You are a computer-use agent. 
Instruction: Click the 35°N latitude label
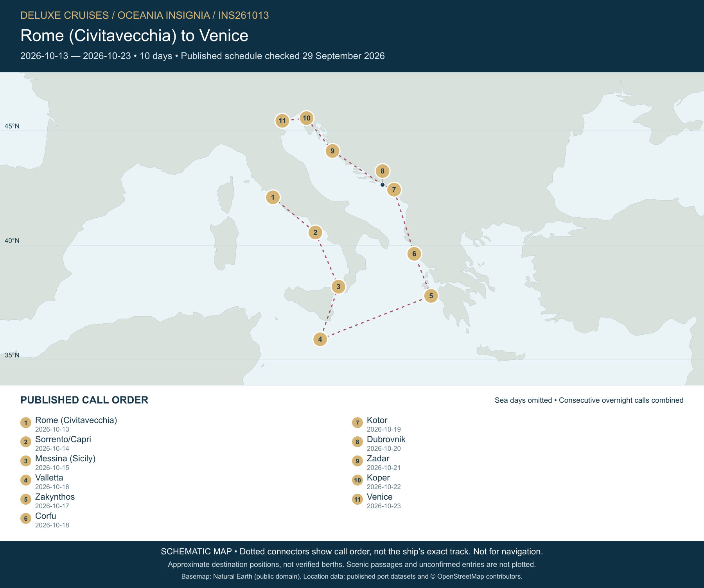(x=12, y=355)
